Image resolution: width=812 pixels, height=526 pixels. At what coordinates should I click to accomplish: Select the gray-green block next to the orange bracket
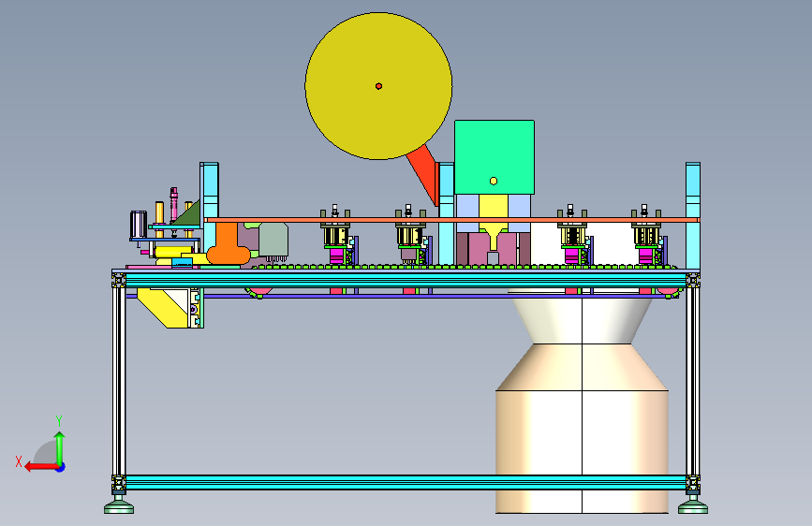(x=273, y=240)
